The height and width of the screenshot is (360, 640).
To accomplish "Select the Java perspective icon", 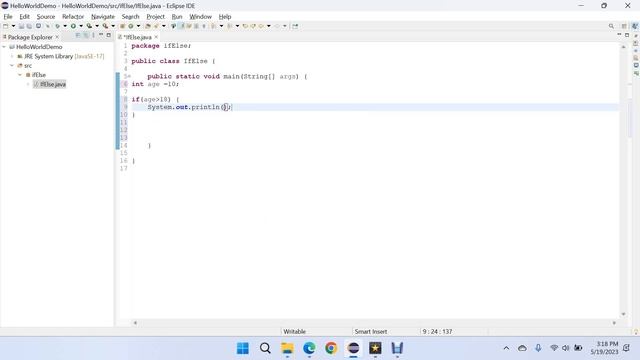I will click(x=635, y=26).
